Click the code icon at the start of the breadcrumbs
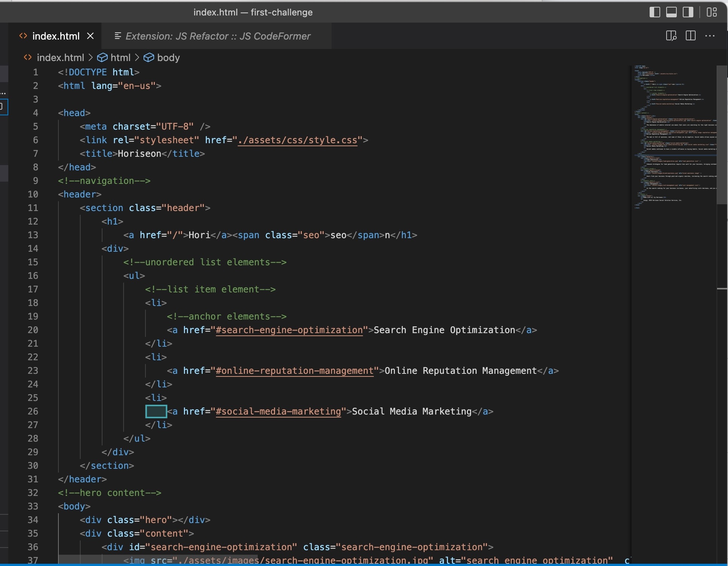Viewport: 728px width, 566px height. coord(27,57)
